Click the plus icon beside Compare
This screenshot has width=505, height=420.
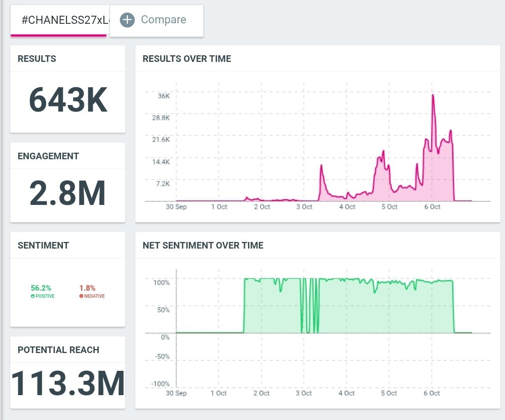(x=127, y=20)
